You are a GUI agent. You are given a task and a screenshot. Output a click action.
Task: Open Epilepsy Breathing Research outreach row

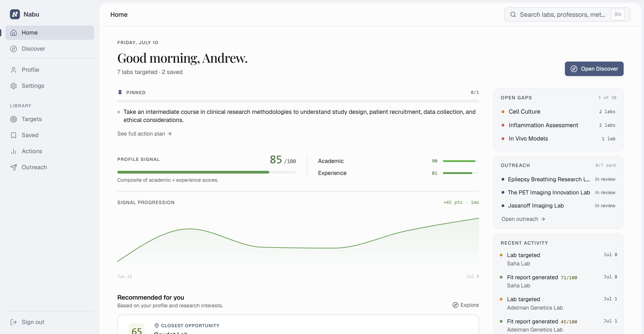558,179
